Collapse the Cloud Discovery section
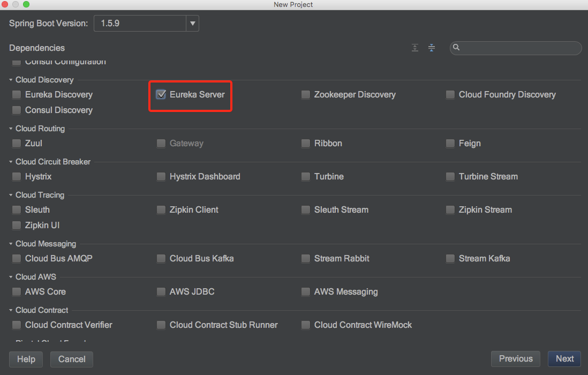The height and width of the screenshot is (375, 588). [11, 80]
